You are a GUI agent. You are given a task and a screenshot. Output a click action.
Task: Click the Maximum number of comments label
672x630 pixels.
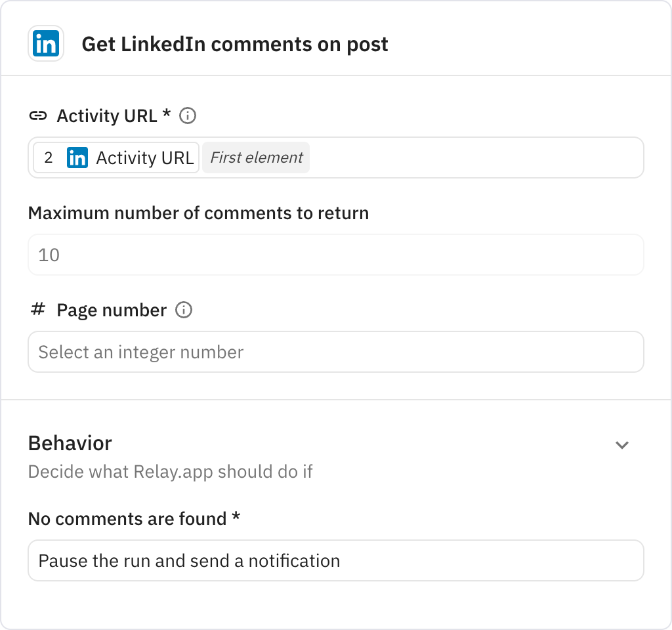click(x=198, y=213)
